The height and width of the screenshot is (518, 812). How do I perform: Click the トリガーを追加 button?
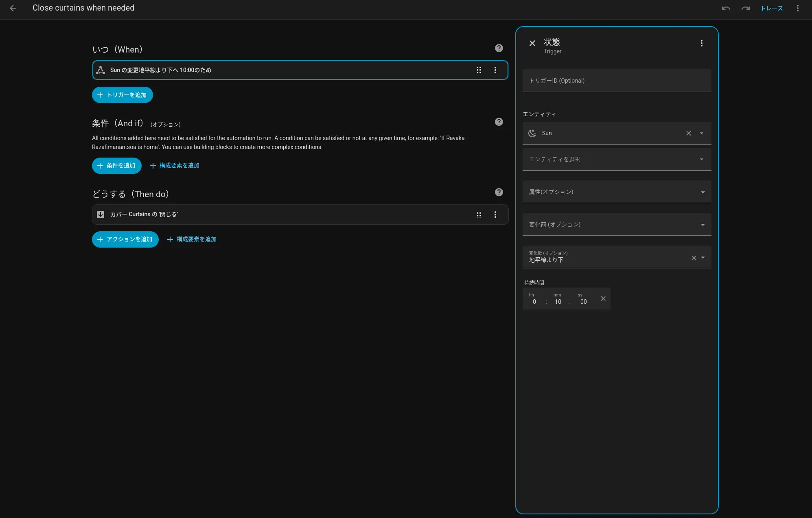click(122, 95)
